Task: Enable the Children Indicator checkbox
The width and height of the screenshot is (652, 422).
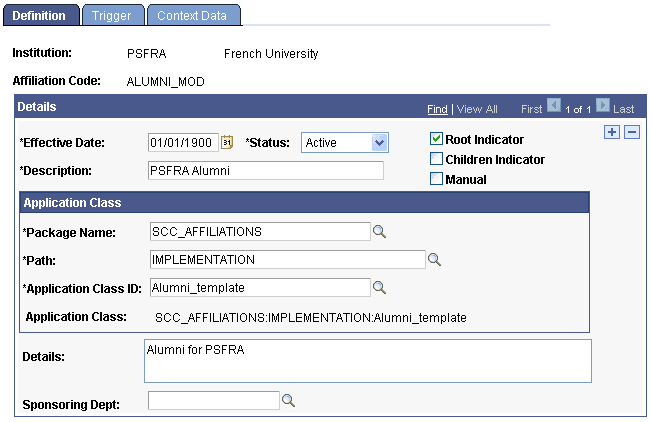Action: (x=436, y=159)
